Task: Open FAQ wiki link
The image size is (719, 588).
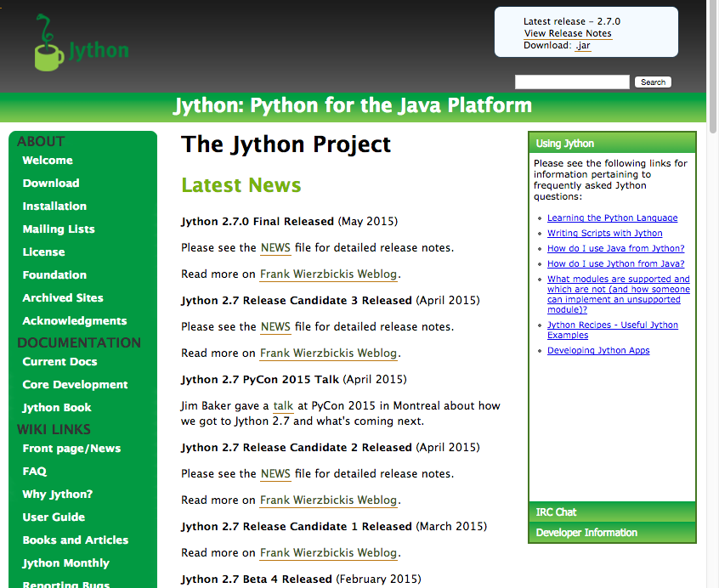Action: [x=34, y=471]
